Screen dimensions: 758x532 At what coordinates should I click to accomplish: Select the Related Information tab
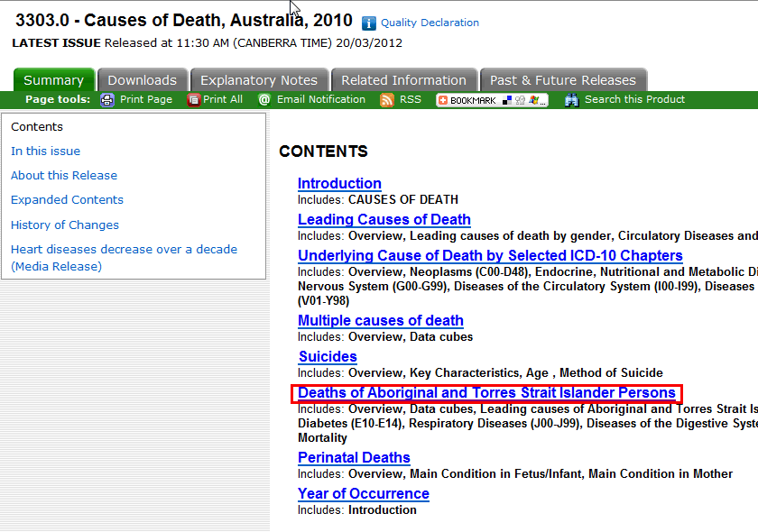pyautogui.click(x=403, y=80)
